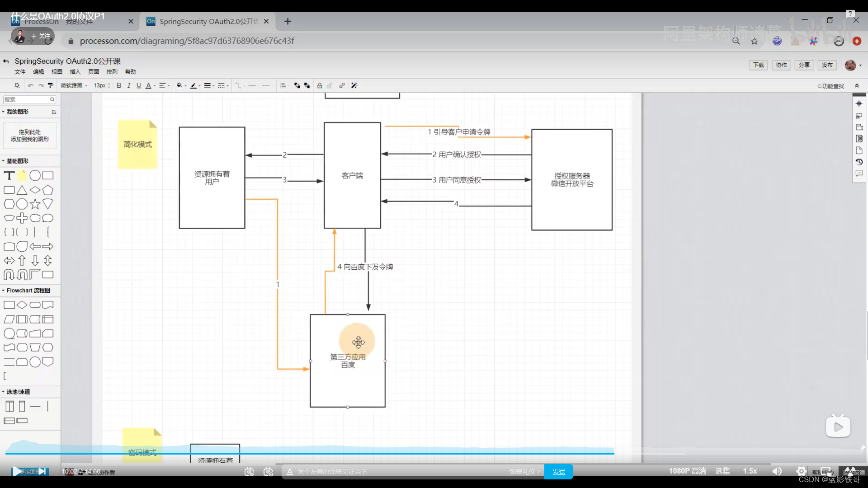The image size is (868, 488).
Task: Open the line width dropdown
Action: click(x=209, y=85)
